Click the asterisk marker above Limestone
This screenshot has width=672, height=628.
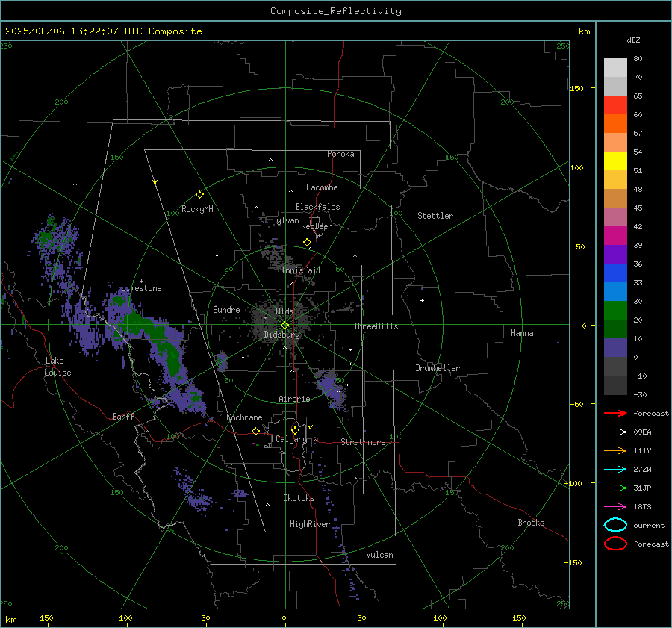click(141, 282)
